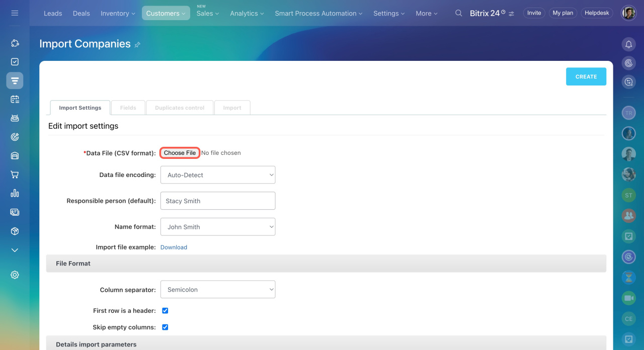Open the TR user chat avatar
The height and width of the screenshot is (350, 644).
tap(628, 113)
